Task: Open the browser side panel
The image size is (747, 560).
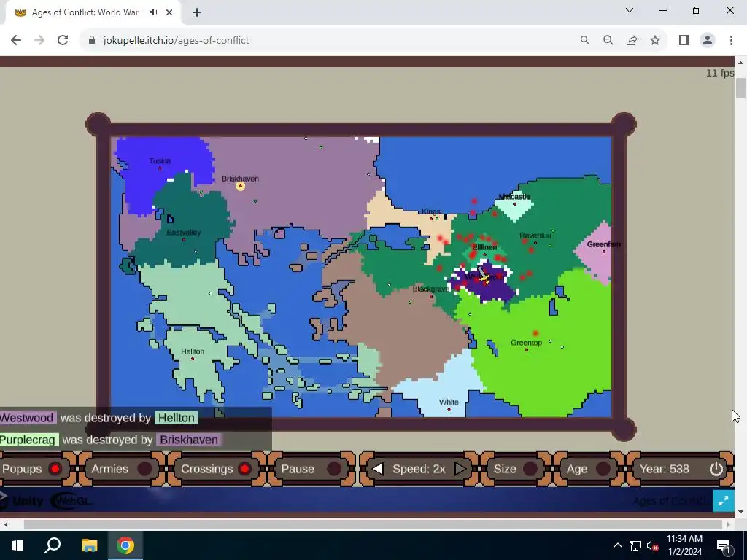Action: 684,41
